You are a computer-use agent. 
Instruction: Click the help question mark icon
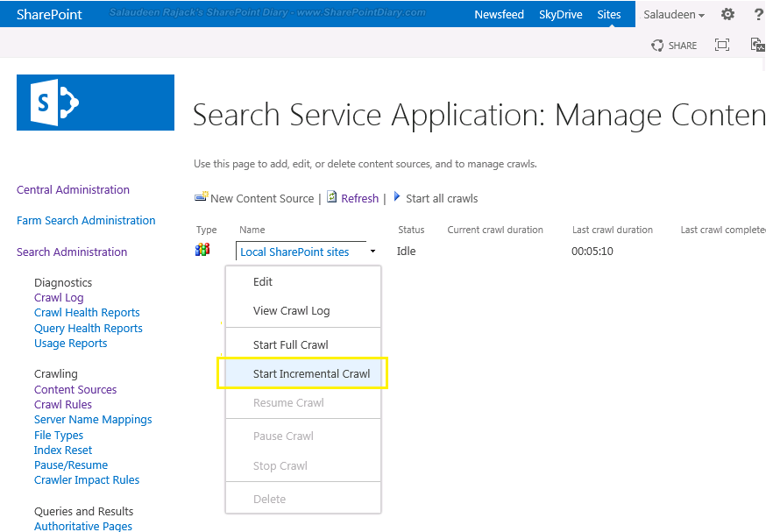tap(759, 15)
